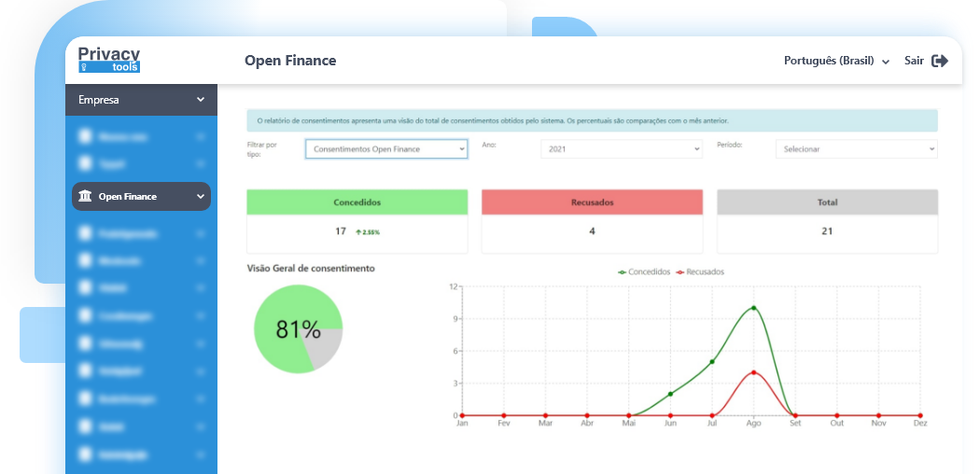Click the Ago month label on x-axis
The width and height of the screenshot is (980, 474).
pos(754,424)
